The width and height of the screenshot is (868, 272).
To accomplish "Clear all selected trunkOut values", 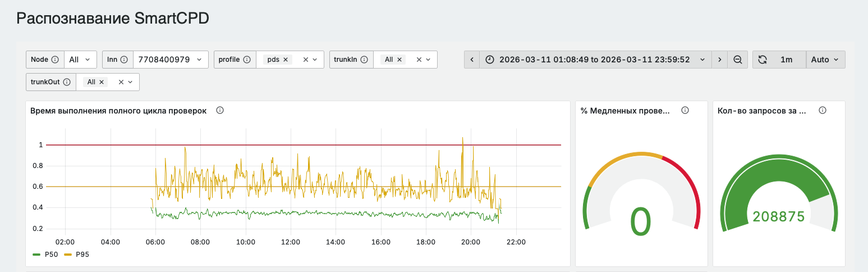I will (x=121, y=82).
